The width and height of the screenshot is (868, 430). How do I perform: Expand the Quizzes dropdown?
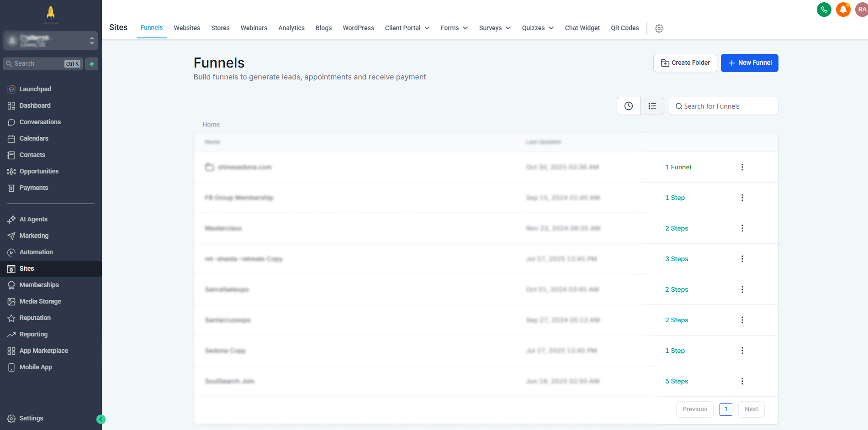[538, 28]
